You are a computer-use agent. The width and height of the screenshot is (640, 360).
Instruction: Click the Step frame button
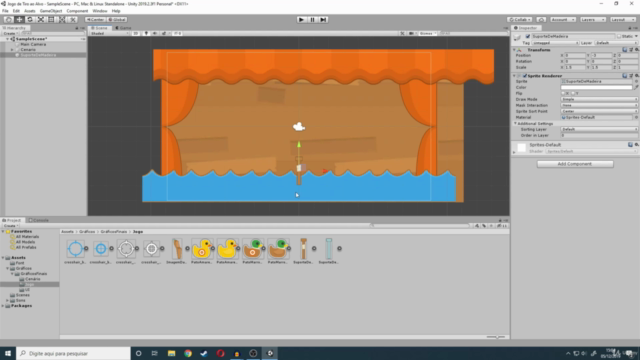[323, 20]
